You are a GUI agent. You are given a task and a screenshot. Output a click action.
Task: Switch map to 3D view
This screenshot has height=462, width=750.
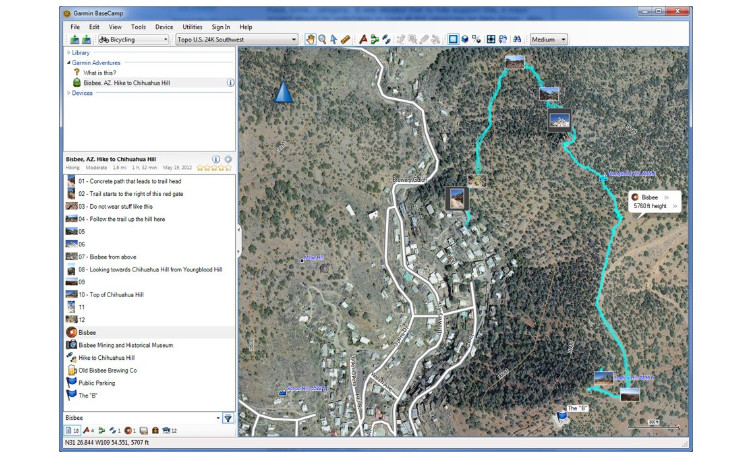tap(464, 39)
